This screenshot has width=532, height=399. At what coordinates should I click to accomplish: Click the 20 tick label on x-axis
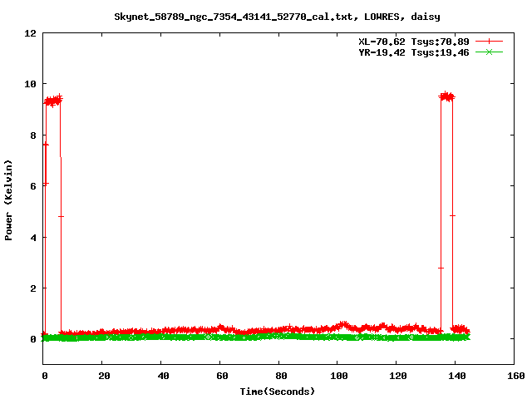click(x=101, y=377)
